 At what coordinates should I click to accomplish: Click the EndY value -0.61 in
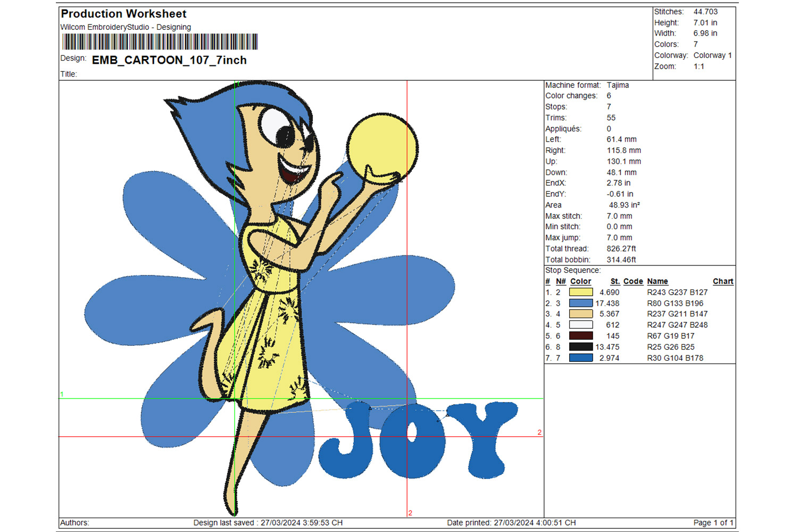tap(620, 194)
